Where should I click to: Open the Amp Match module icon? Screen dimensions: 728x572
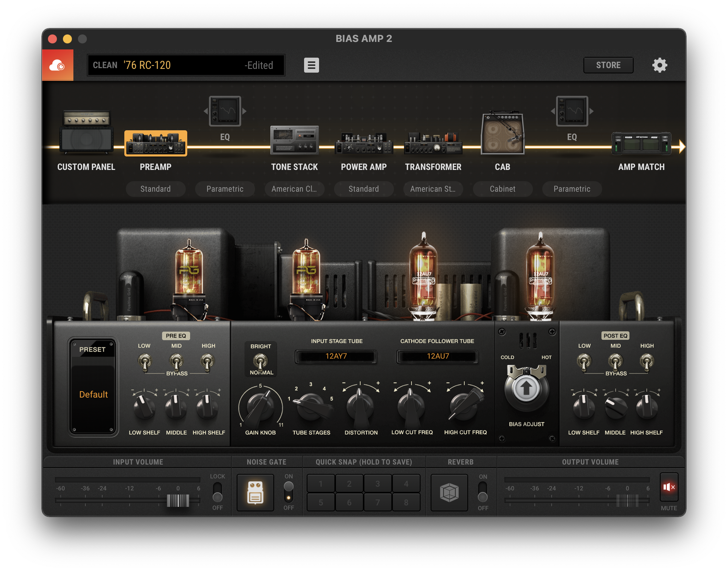(x=641, y=144)
